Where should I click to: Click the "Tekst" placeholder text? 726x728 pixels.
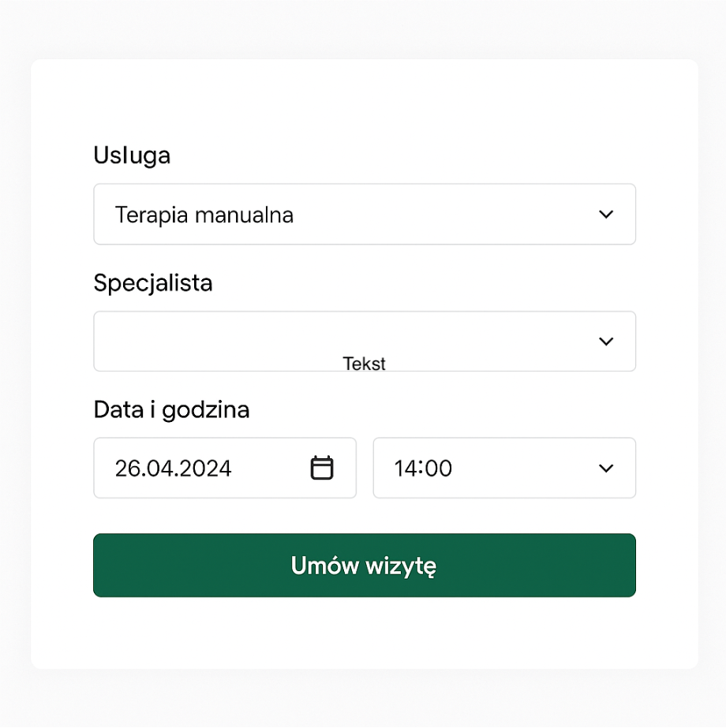tap(365, 364)
